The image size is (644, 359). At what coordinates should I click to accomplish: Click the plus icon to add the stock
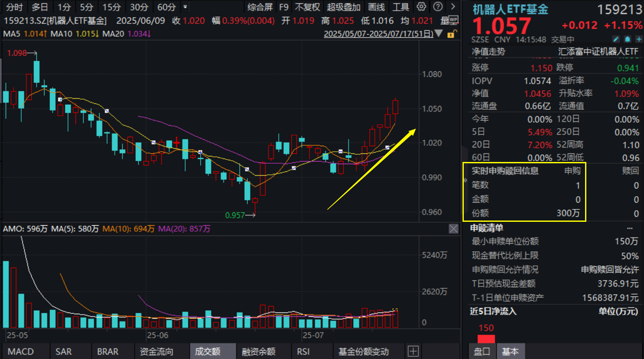click(x=638, y=39)
